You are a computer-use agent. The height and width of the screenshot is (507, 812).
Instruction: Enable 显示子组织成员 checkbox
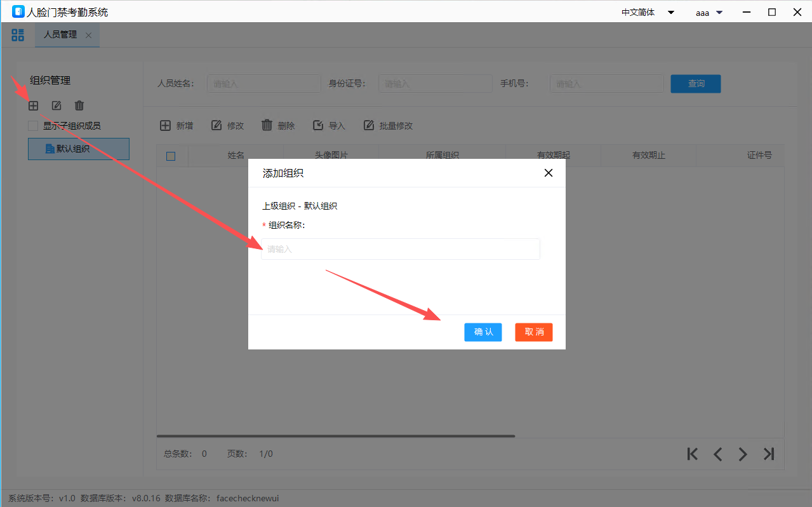pyautogui.click(x=33, y=126)
